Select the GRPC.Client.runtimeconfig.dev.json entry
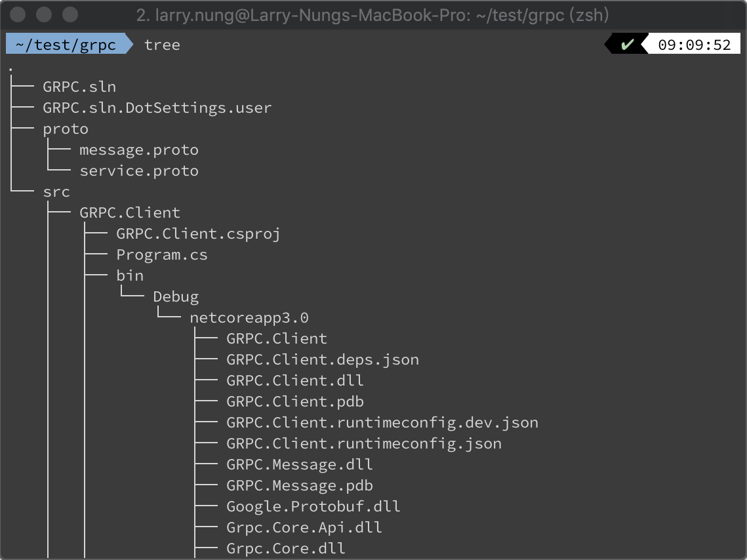The width and height of the screenshot is (747, 560). [382, 422]
